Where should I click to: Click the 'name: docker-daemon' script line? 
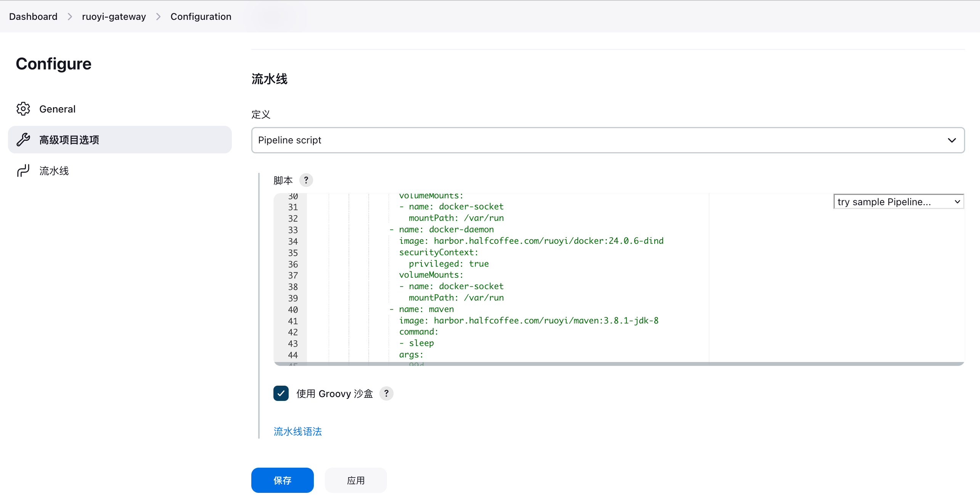441,229
